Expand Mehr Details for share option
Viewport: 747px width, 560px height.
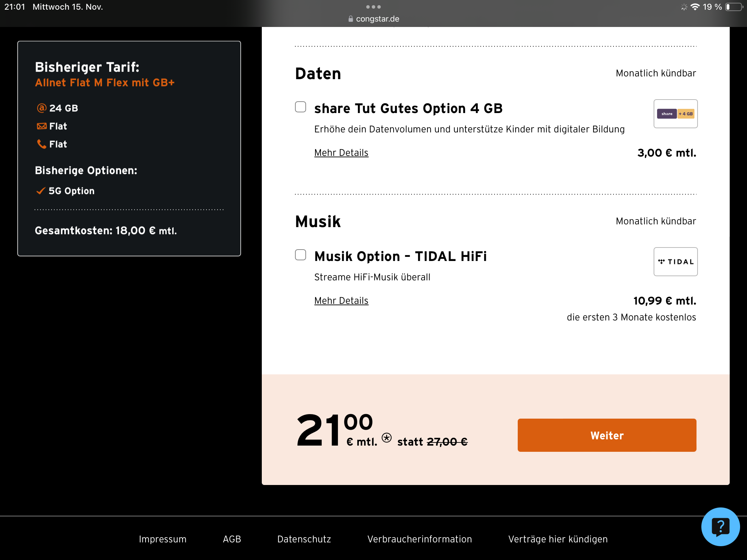click(x=341, y=153)
